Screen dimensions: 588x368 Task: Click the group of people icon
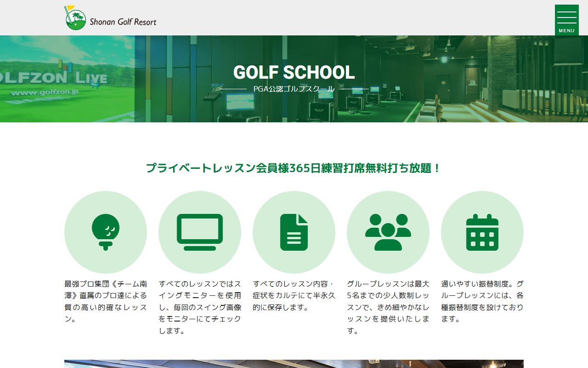click(388, 232)
